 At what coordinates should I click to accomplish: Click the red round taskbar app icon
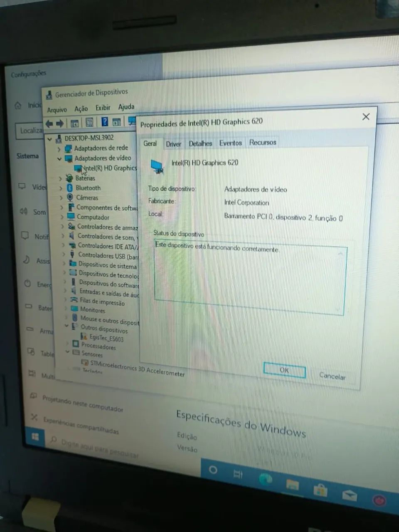pos(379,500)
